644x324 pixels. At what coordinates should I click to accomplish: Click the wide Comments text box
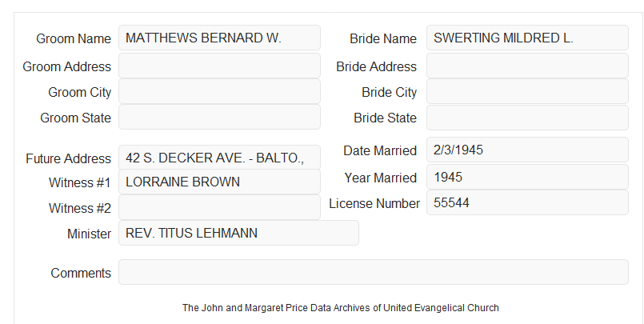click(374, 272)
